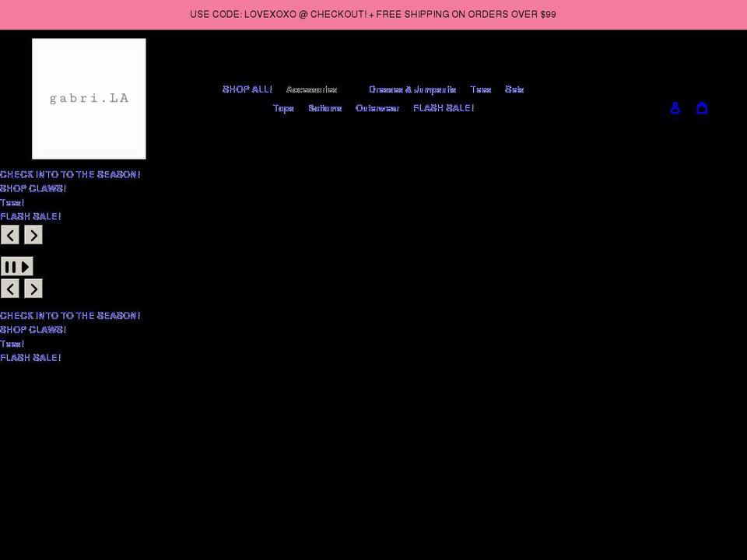747x560 pixels.
Task: Click the Tees! sidebar link
Action: click(12, 202)
